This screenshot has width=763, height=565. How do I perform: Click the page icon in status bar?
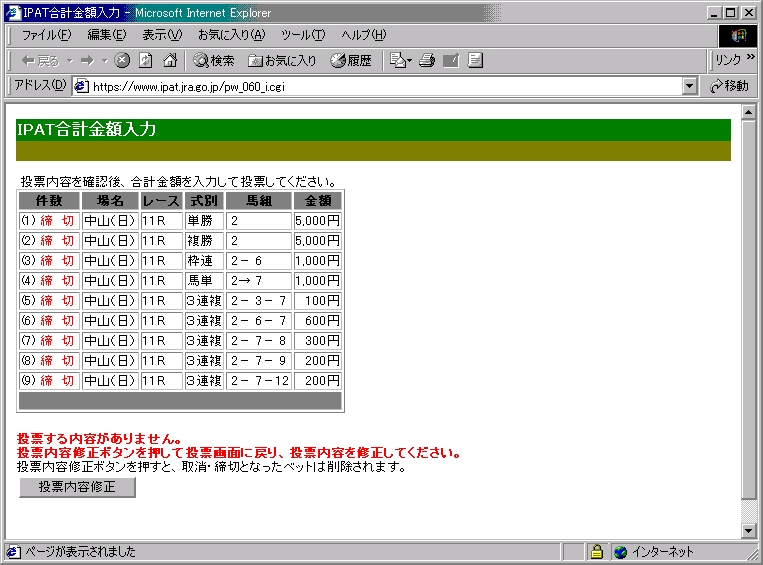click(13, 552)
